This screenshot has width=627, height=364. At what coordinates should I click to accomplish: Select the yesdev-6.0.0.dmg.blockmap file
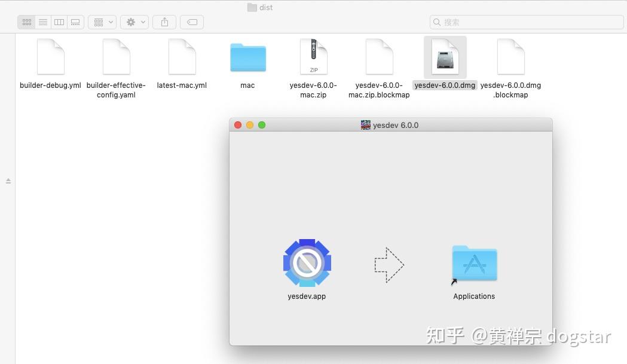[x=510, y=57]
